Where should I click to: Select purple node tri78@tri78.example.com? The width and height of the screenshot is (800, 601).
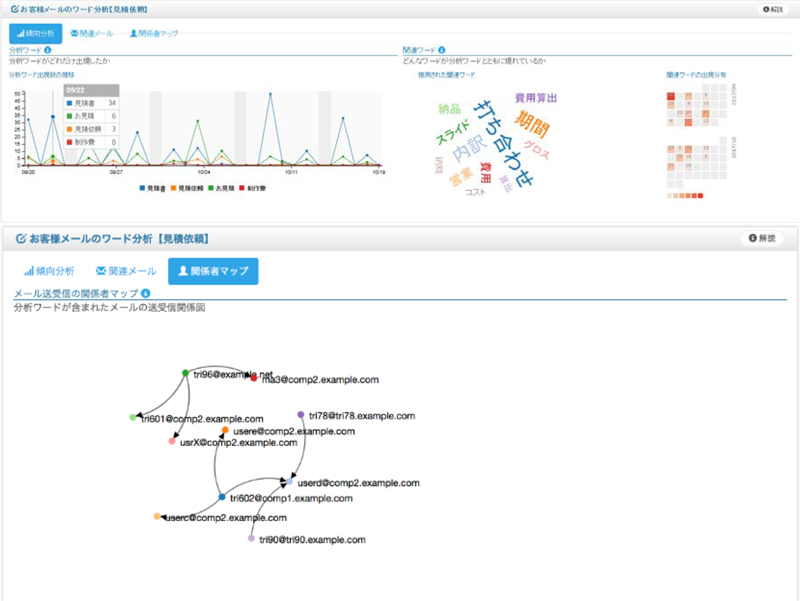tap(301, 415)
